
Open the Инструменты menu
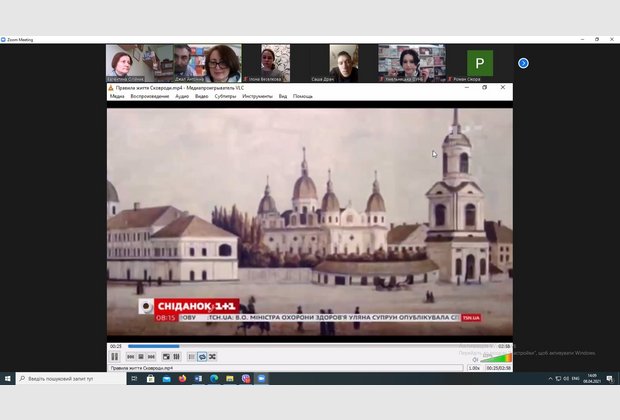pos(257,96)
